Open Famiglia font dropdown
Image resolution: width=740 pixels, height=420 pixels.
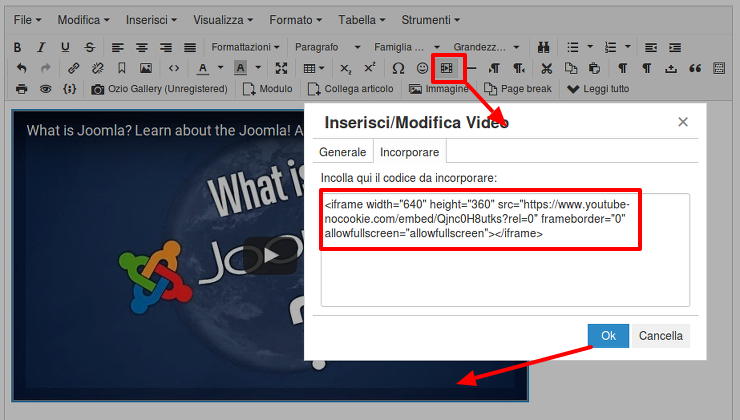[x=407, y=47]
